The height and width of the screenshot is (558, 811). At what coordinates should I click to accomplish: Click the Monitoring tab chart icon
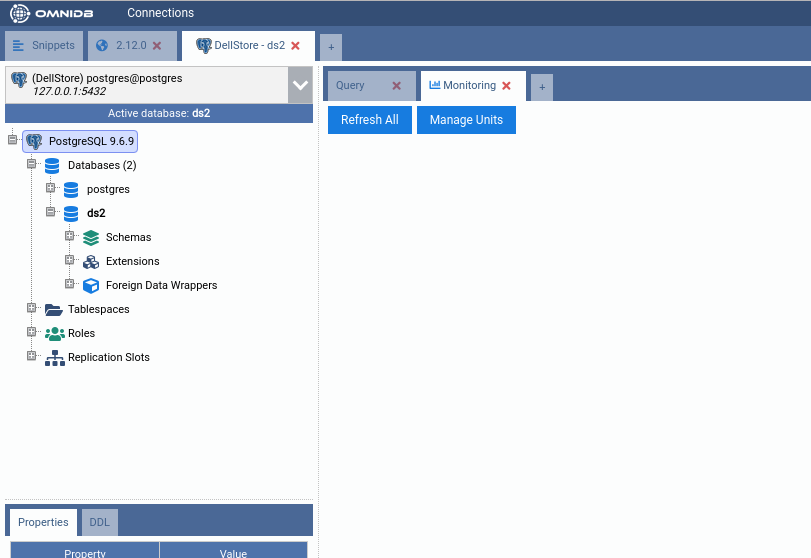[x=434, y=85]
